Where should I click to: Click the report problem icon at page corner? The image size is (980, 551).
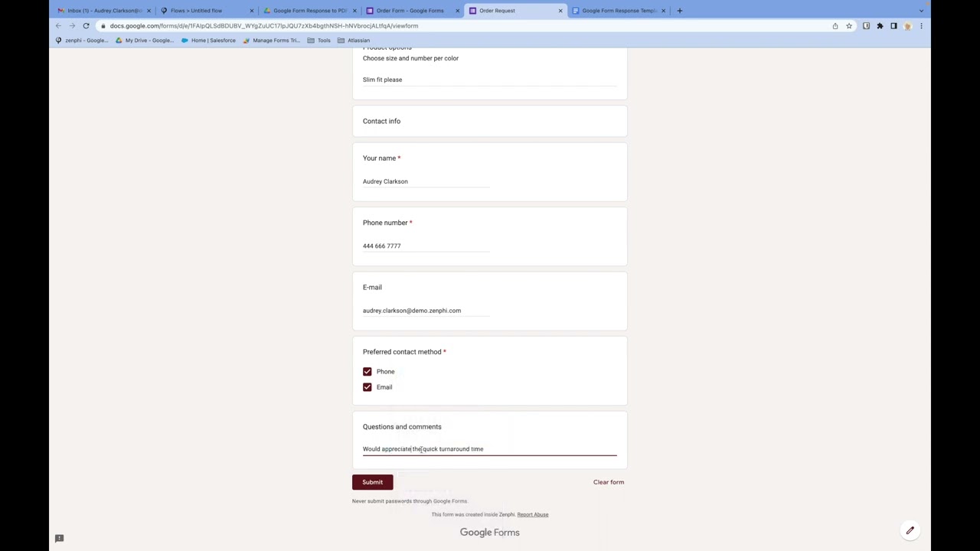[59, 539]
